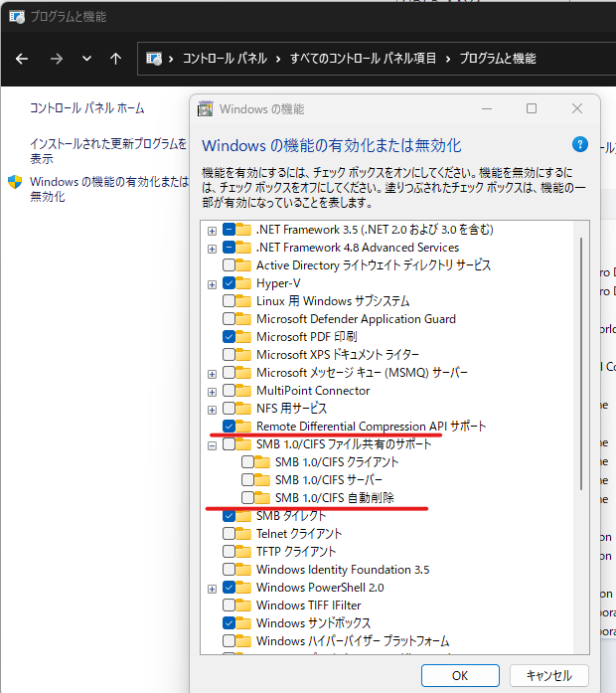The height and width of the screenshot is (693, 616).
Task: Select プログラムと機能 breadcrumb
Action: pyautogui.click(x=498, y=59)
